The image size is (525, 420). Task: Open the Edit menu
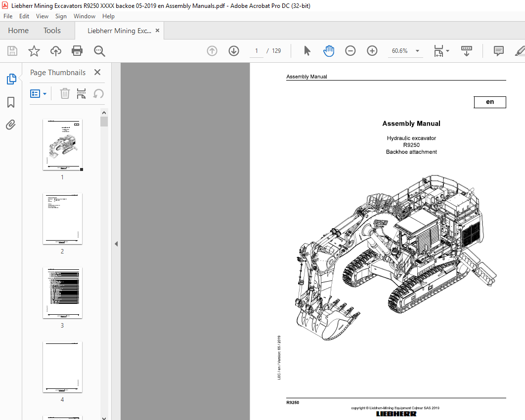tap(24, 16)
